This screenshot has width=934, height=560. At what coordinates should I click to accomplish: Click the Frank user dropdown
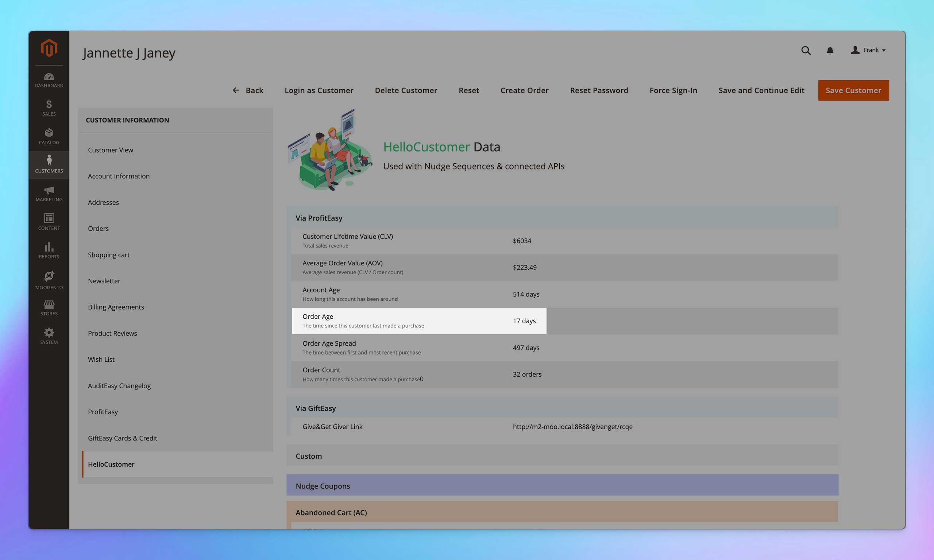point(869,50)
